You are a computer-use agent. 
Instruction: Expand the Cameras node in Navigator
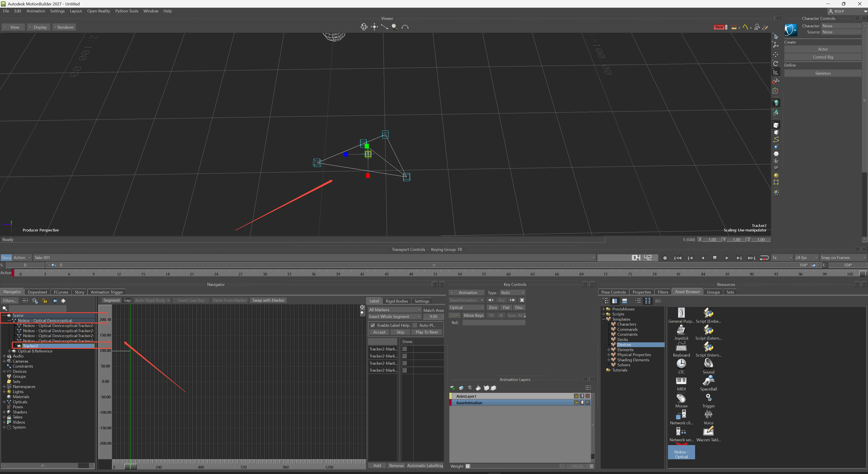point(4,361)
